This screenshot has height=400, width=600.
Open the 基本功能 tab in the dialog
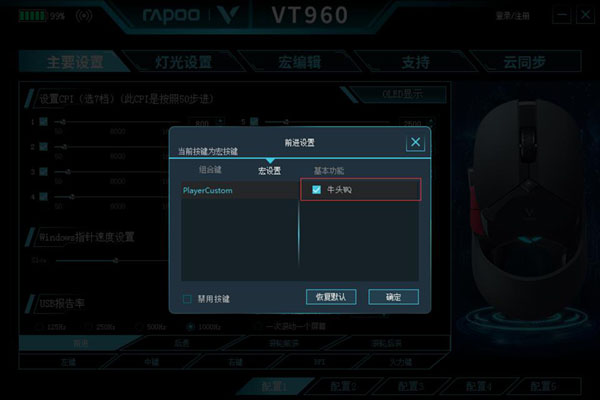pyautogui.click(x=329, y=171)
